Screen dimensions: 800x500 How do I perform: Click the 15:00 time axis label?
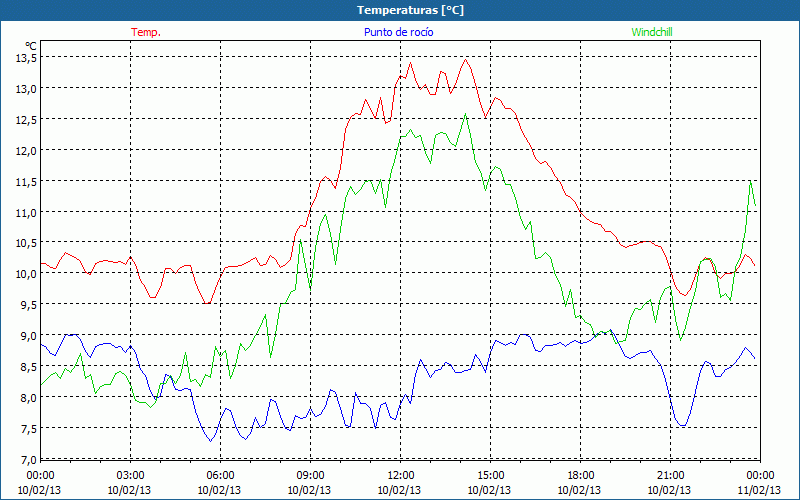coord(490,476)
